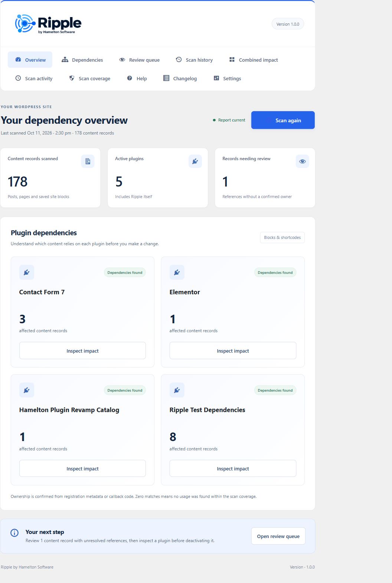Inspect impact for Contact Form 7
This screenshot has height=583, width=392.
(x=82, y=351)
